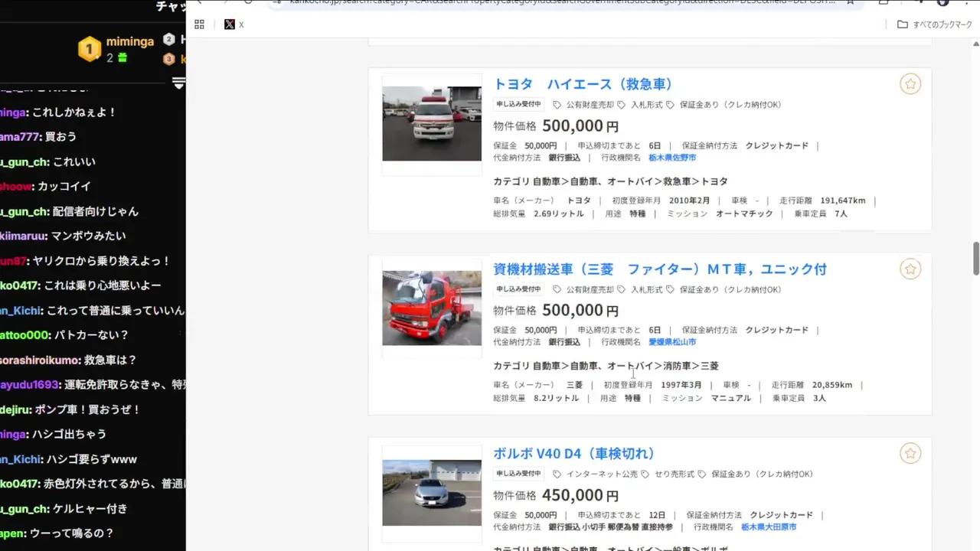Click the 初度登録年月 1997年3月 value
980x551 pixels.
(681, 385)
